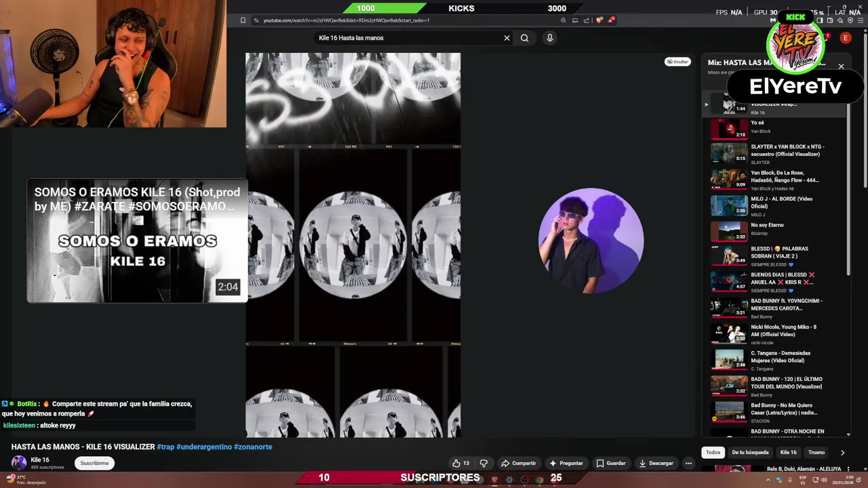Dislike the video with thumbs down
Image resolution: width=868 pixels, height=488 pixels.
[x=484, y=463]
